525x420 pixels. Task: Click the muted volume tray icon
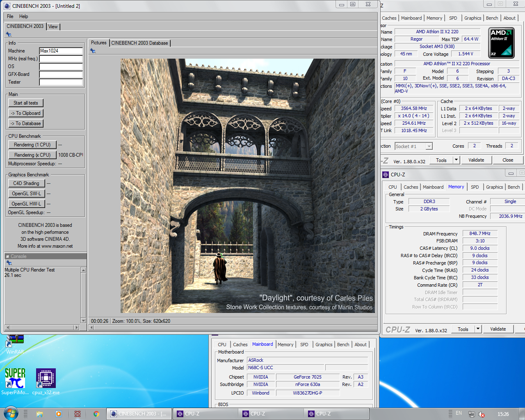tap(482, 414)
